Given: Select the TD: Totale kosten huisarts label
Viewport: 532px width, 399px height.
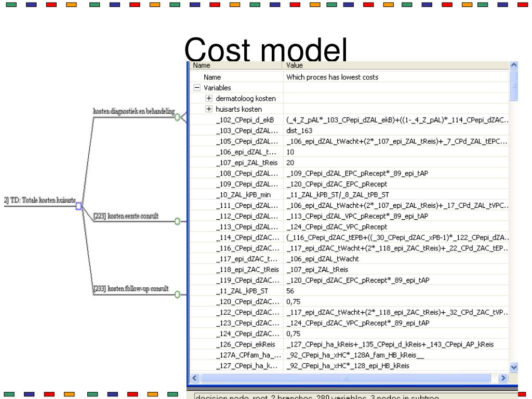Looking at the screenshot, I should pyautogui.click(x=41, y=201).
